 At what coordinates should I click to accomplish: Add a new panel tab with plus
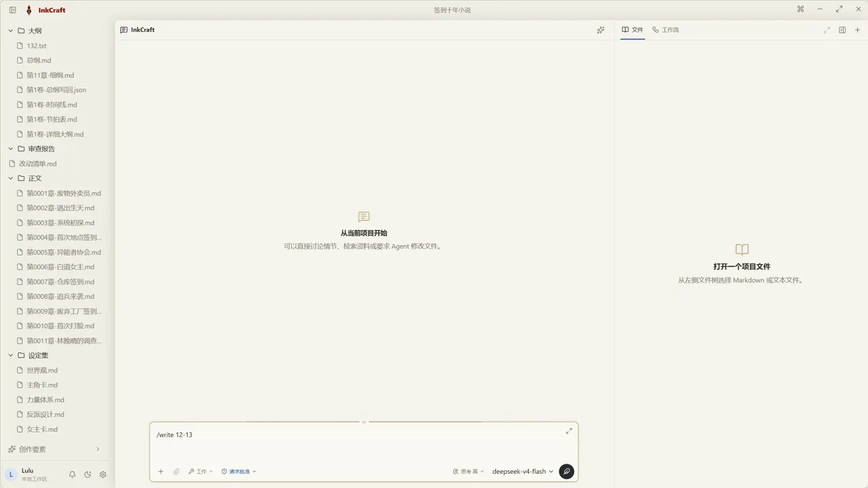[x=857, y=30]
